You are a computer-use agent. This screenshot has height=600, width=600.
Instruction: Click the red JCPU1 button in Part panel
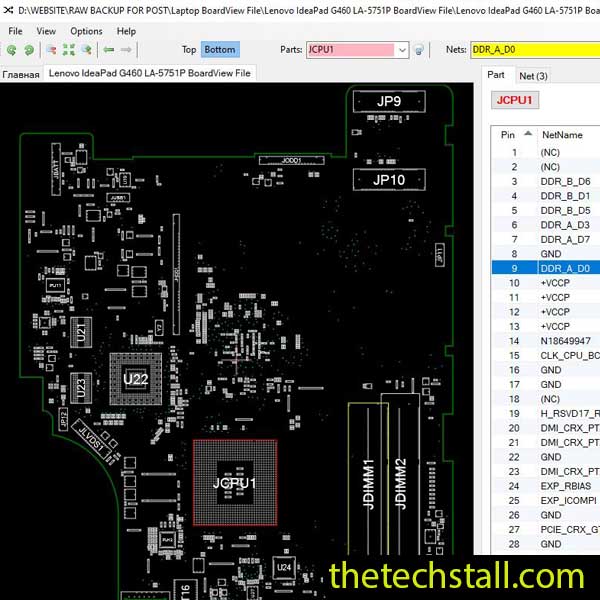point(516,100)
